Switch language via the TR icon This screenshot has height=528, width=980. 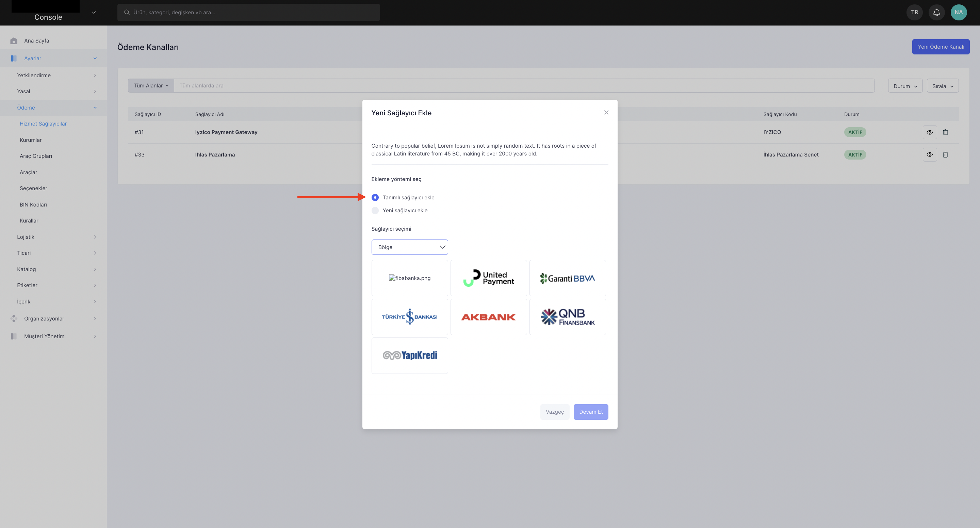pos(914,13)
